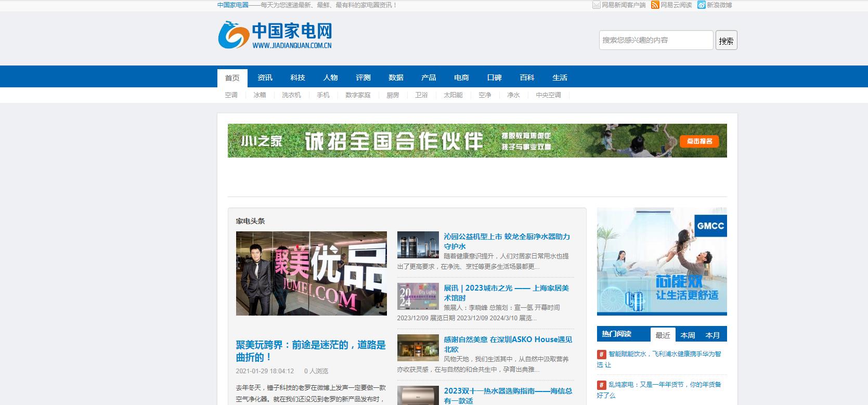Open the 生活 navigation item

click(x=560, y=78)
